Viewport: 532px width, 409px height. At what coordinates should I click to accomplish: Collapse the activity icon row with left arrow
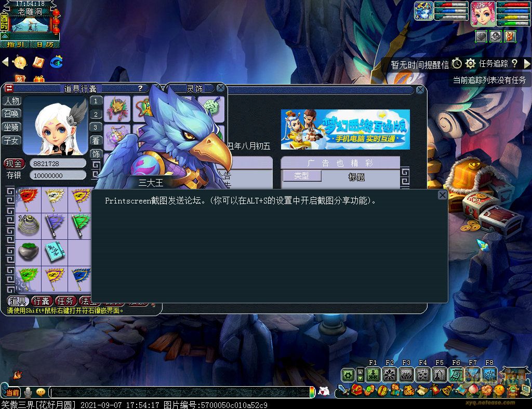[x=5, y=62]
